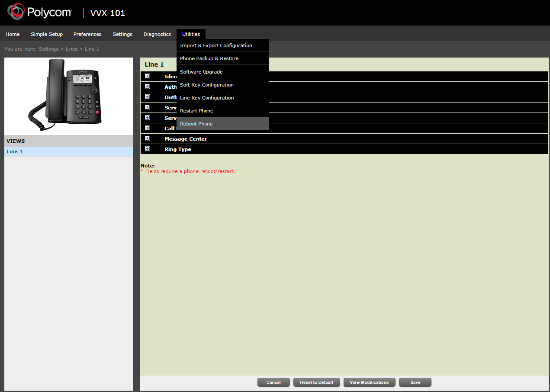The image size is (550, 392).
Task: Click the Polycom logo icon
Action: point(16,13)
